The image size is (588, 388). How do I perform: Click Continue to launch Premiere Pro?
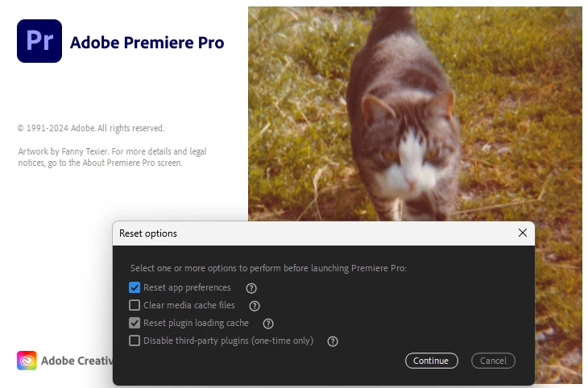click(431, 361)
